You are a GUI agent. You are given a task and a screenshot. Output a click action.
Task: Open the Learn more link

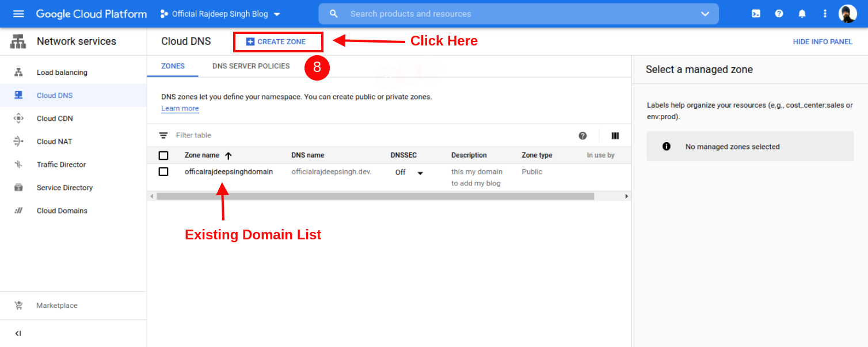[x=180, y=109]
